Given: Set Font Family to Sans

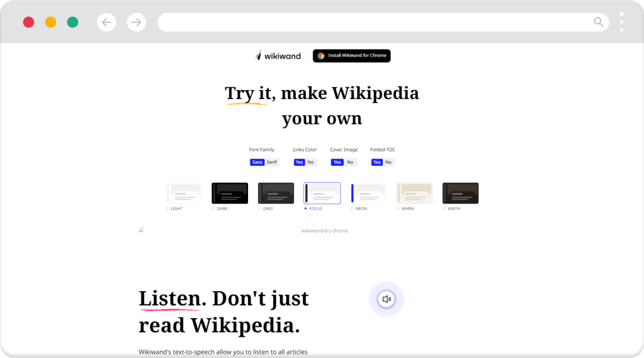Looking at the screenshot, I should click(257, 162).
